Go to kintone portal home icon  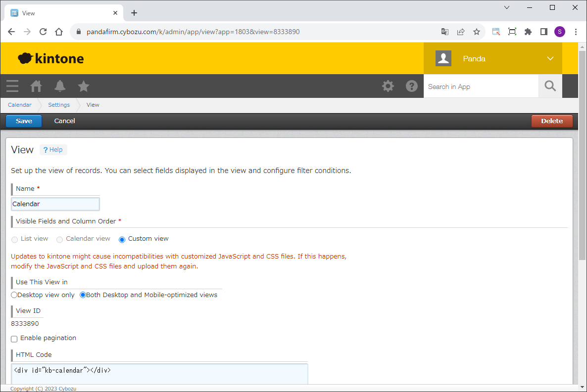tap(36, 86)
